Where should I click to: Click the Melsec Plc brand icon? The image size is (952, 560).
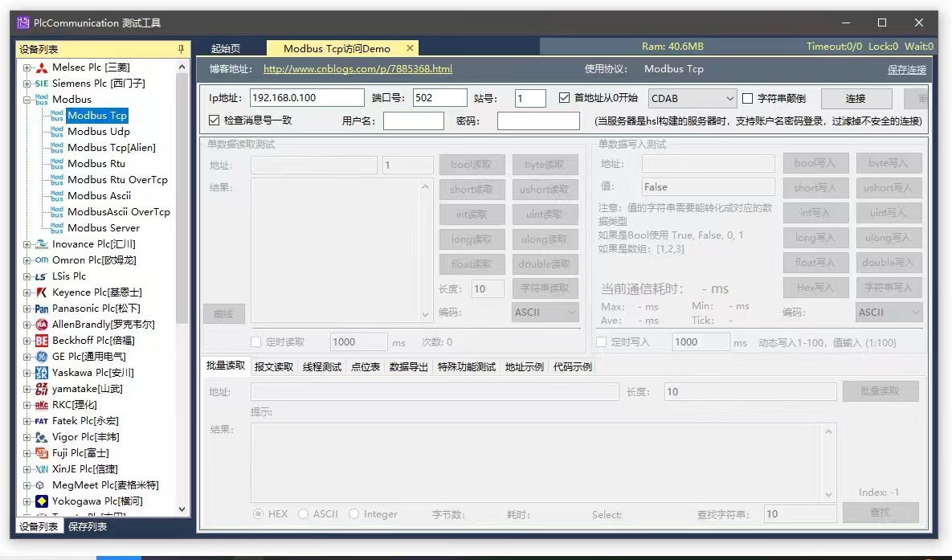[41, 67]
